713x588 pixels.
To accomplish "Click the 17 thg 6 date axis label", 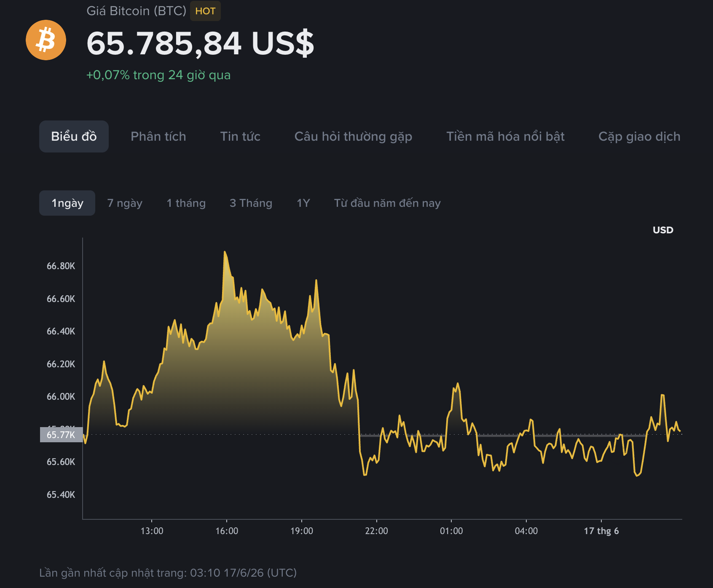I will (x=601, y=531).
